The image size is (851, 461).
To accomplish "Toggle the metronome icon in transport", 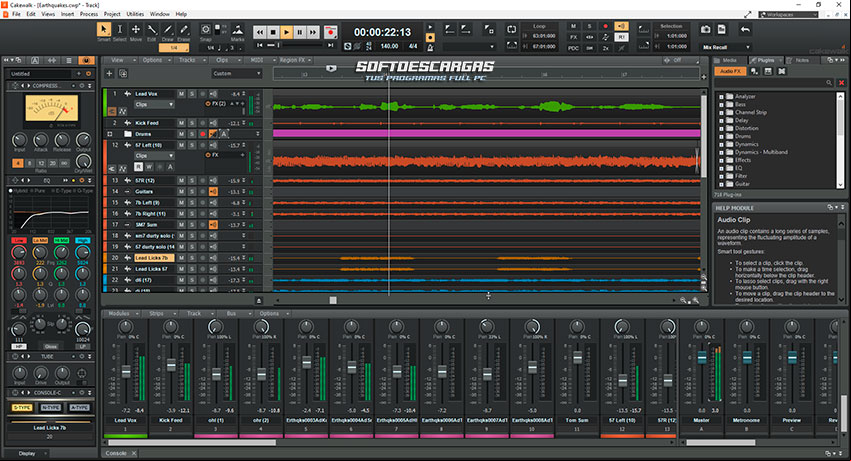I will tap(430, 48).
